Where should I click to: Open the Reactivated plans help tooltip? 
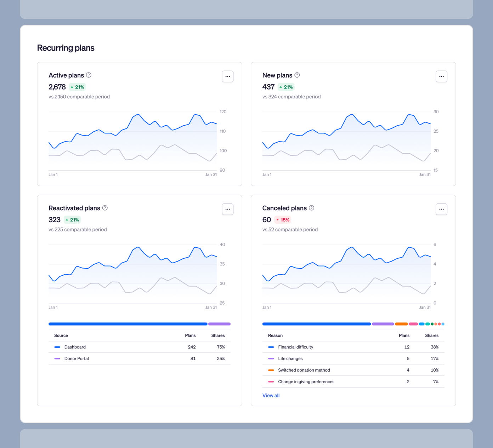tap(105, 208)
